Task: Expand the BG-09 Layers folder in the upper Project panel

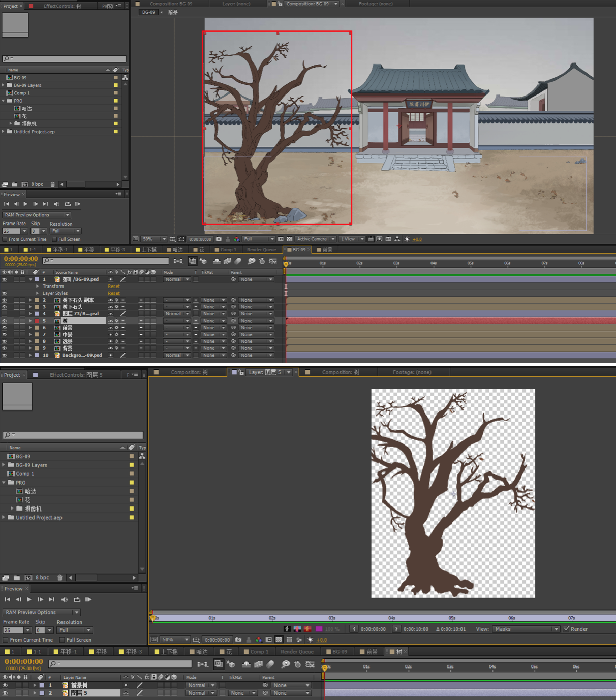Action: tap(3, 85)
